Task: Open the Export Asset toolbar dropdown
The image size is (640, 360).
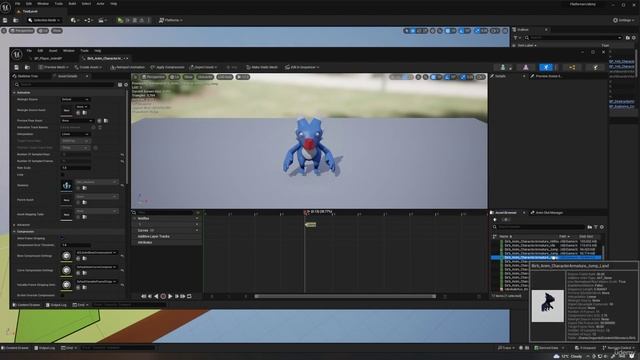Action: tap(203, 67)
